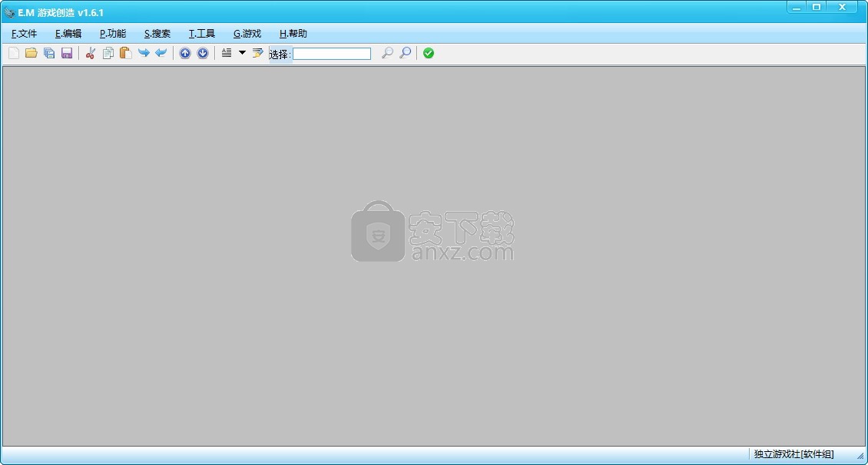Viewport: 868px width, 465px height.
Task: Cut selection with the scissors icon
Action: point(90,53)
